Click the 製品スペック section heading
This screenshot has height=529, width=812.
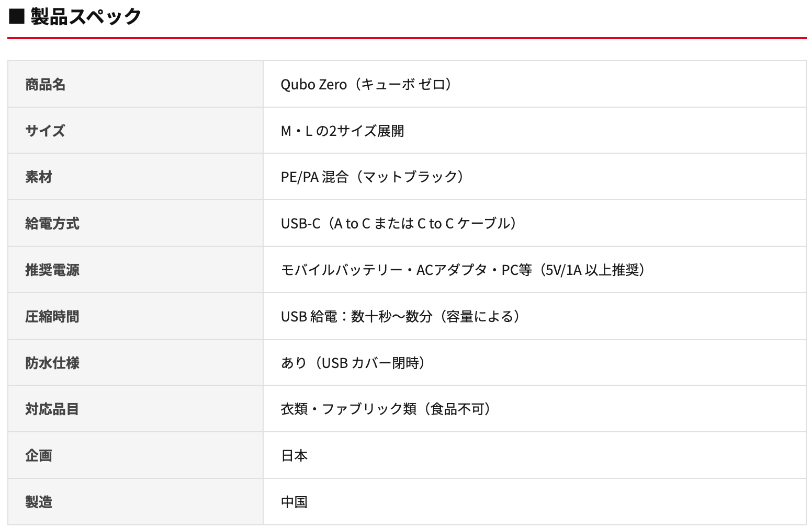[x=86, y=17]
